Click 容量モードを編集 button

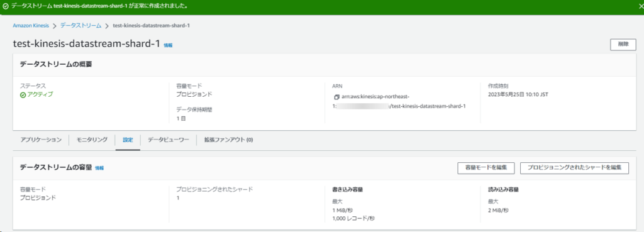pyautogui.click(x=486, y=168)
